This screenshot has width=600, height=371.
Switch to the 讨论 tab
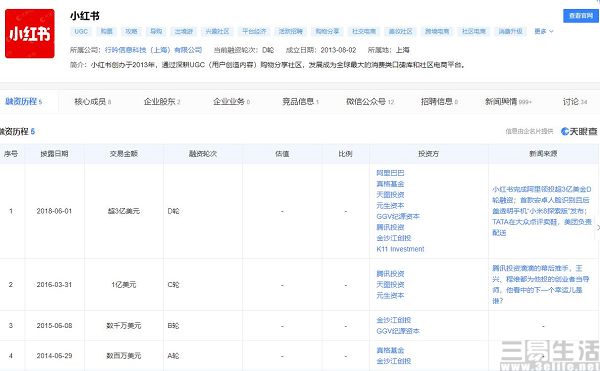(x=575, y=101)
